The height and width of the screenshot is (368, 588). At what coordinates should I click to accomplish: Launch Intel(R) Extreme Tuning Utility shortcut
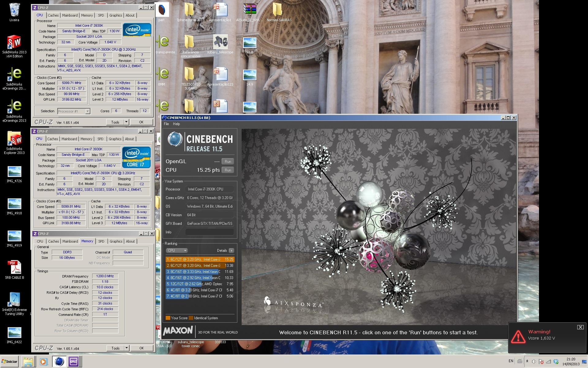(x=14, y=304)
